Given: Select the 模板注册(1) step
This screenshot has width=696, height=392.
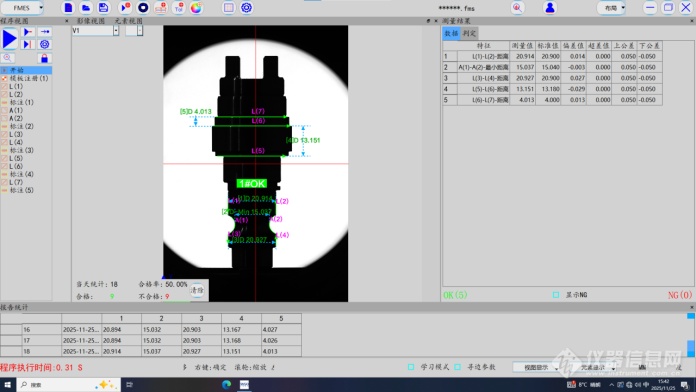Looking at the screenshot, I should click(x=29, y=78).
